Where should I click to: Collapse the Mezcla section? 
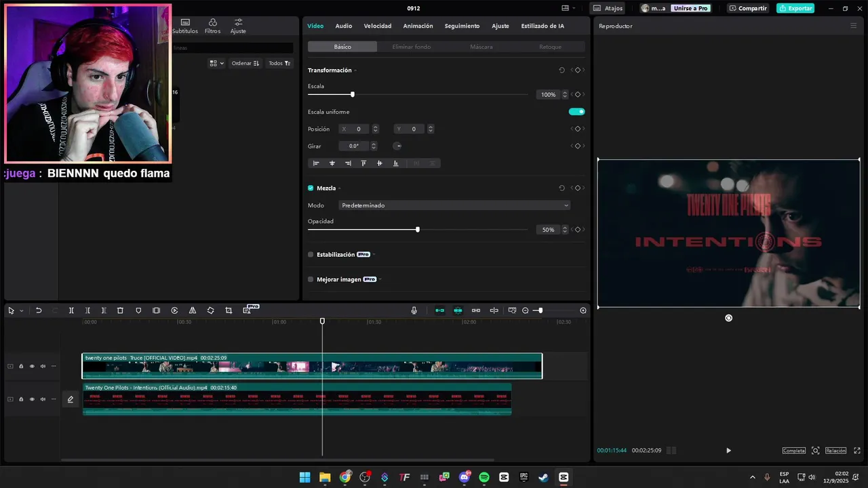pyautogui.click(x=339, y=188)
